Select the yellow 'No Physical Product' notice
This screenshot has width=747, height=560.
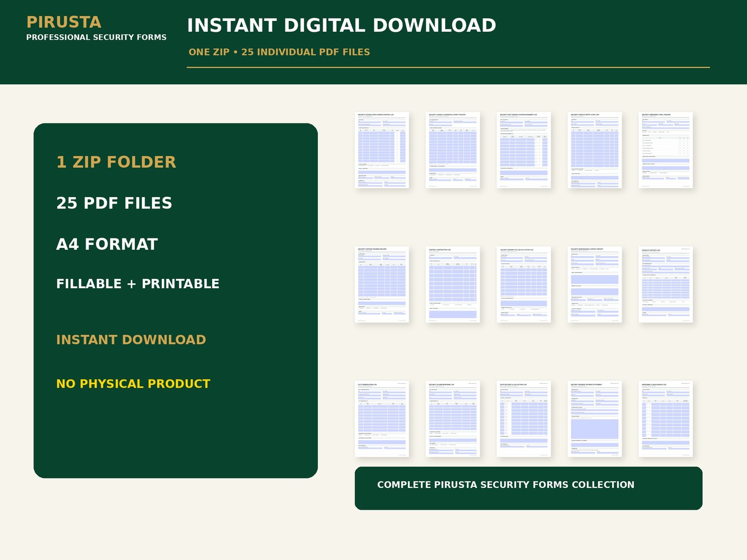(133, 384)
